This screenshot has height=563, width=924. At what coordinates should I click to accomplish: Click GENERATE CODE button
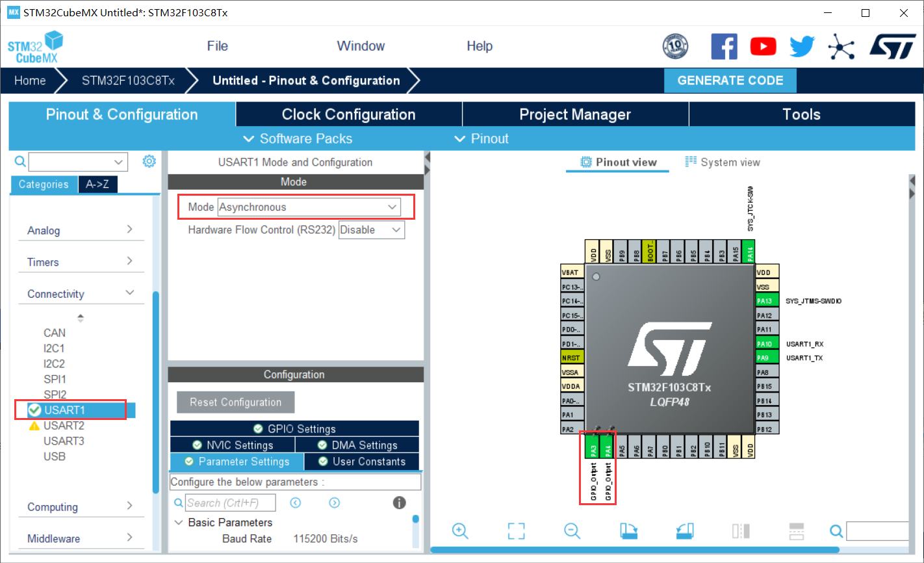(730, 81)
